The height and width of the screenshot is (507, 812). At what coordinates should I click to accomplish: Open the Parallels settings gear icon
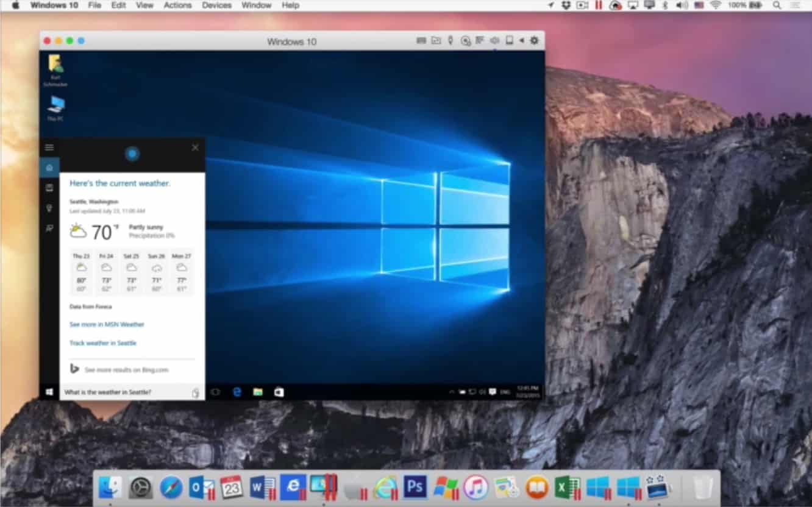coord(534,41)
